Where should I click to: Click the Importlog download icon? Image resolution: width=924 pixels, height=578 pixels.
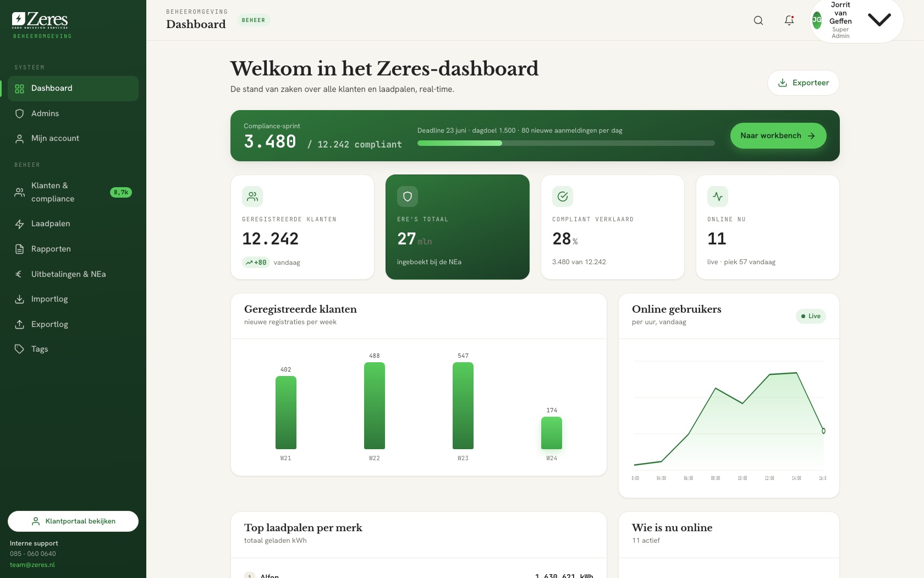pos(20,299)
